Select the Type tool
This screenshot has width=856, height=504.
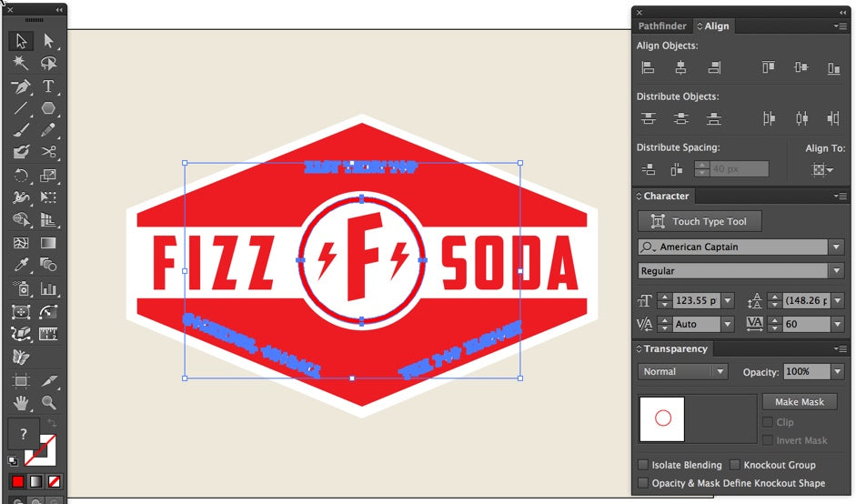coord(48,86)
